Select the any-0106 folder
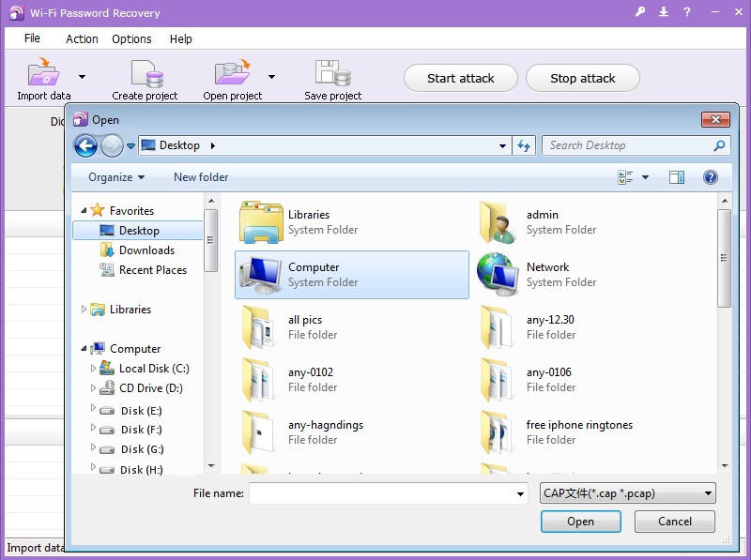Image resolution: width=751 pixels, height=560 pixels. (592, 380)
